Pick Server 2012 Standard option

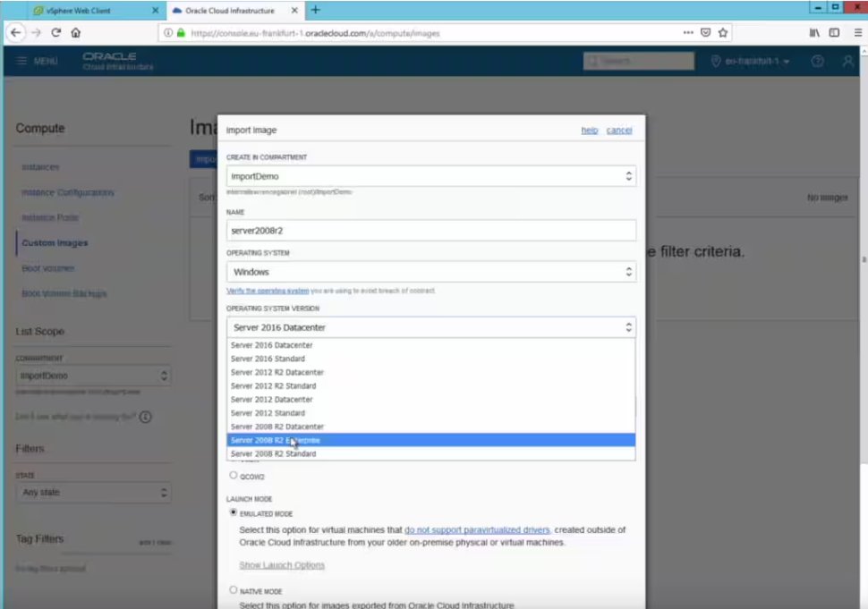point(430,412)
